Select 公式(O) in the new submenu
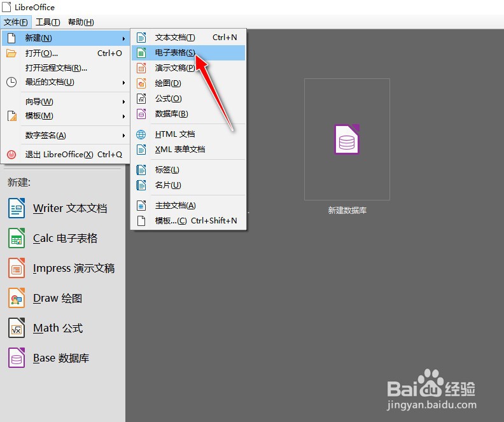This screenshot has width=504, height=422. (188, 99)
